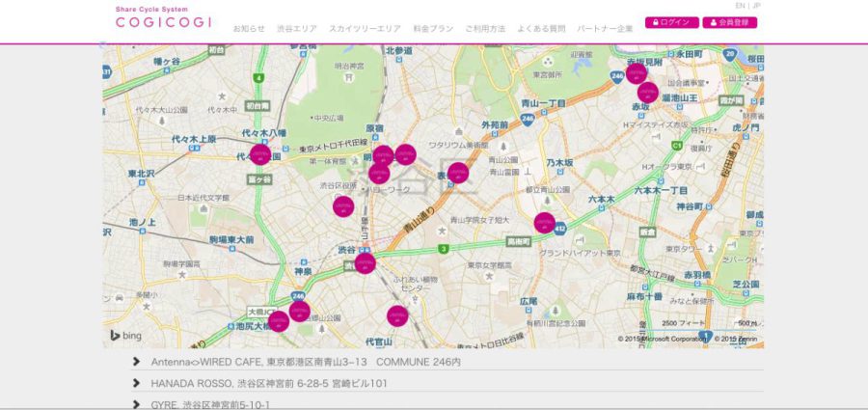Open the port marker at 代々木公園 station
This screenshot has height=410, width=868.
tap(260, 154)
